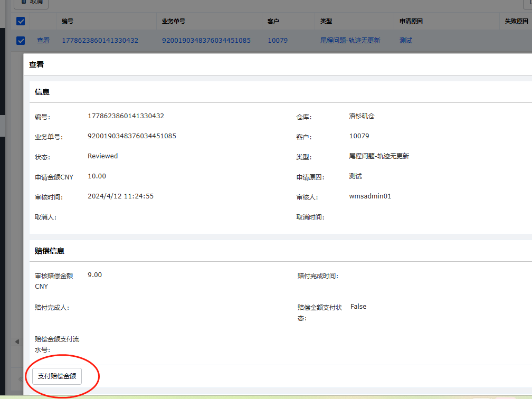
Task: Click the 类型 column header
Action: coord(326,22)
